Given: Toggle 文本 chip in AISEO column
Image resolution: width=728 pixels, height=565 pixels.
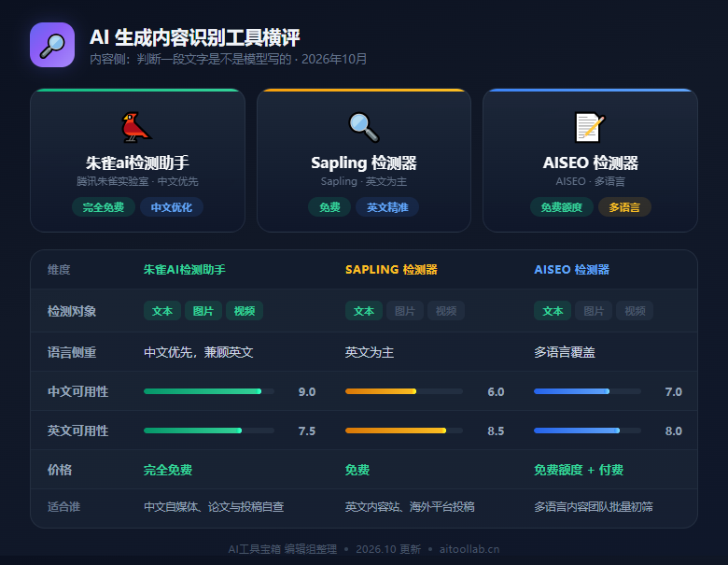Looking at the screenshot, I should [x=553, y=311].
